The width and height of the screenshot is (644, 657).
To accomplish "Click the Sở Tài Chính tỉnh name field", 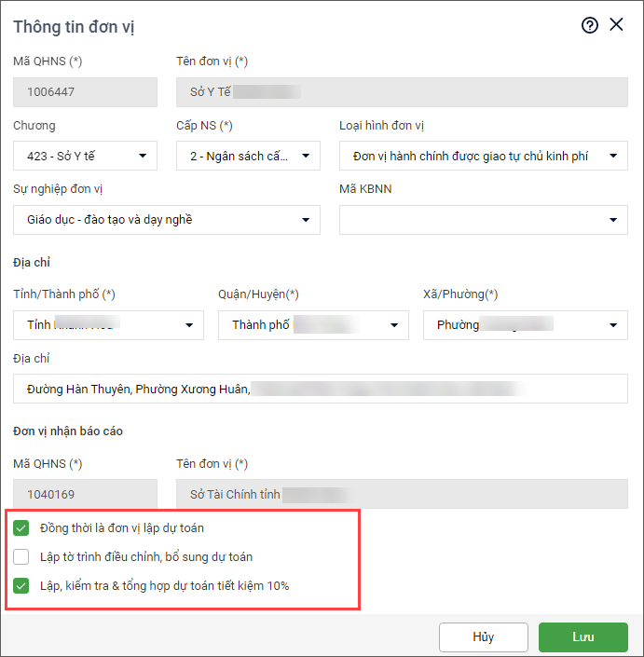I will [x=402, y=494].
